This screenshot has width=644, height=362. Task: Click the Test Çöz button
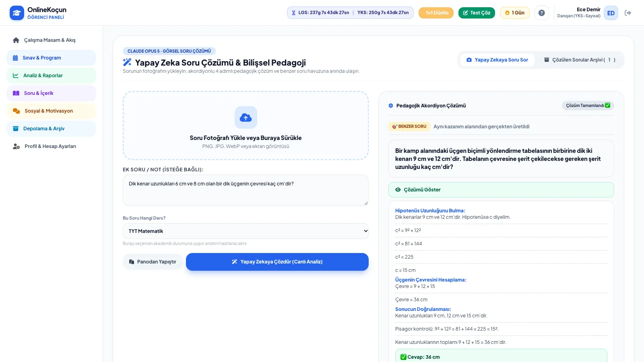(477, 13)
